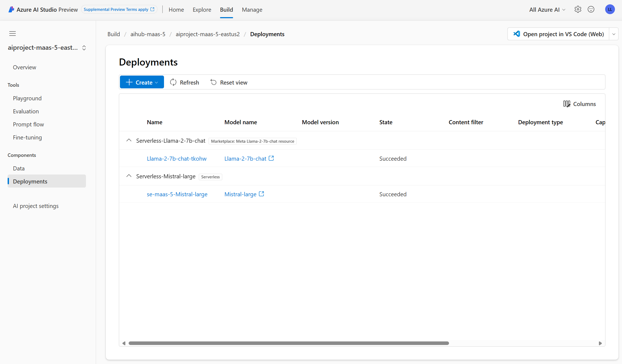Expand the All Azure AI dropdown
Image resolution: width=622 pixels, height=364 pixels.
tap(547, 10)
